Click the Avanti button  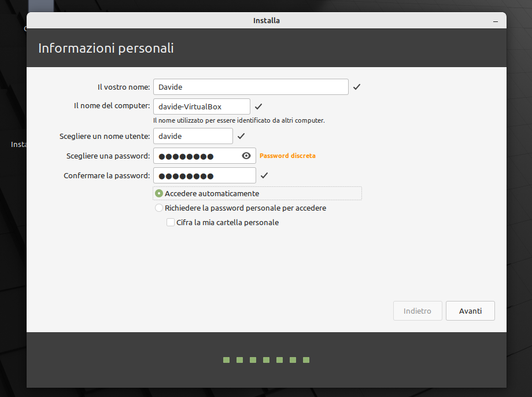(470, 311)
